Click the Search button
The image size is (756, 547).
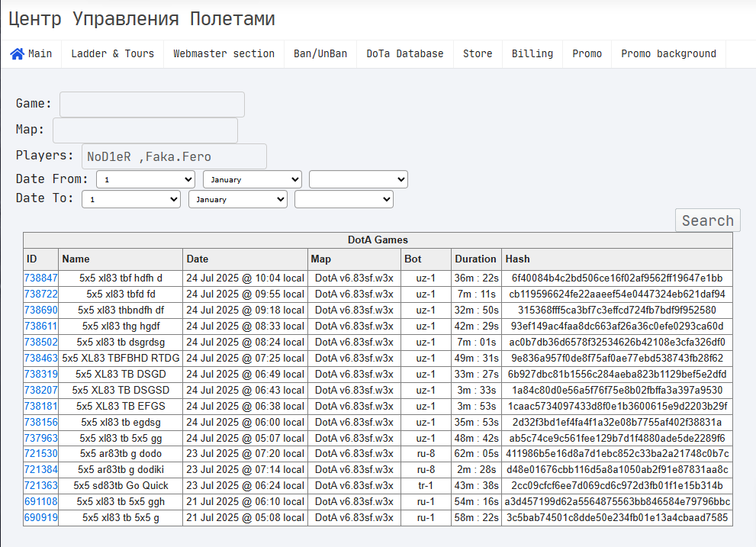pos(708,220)
